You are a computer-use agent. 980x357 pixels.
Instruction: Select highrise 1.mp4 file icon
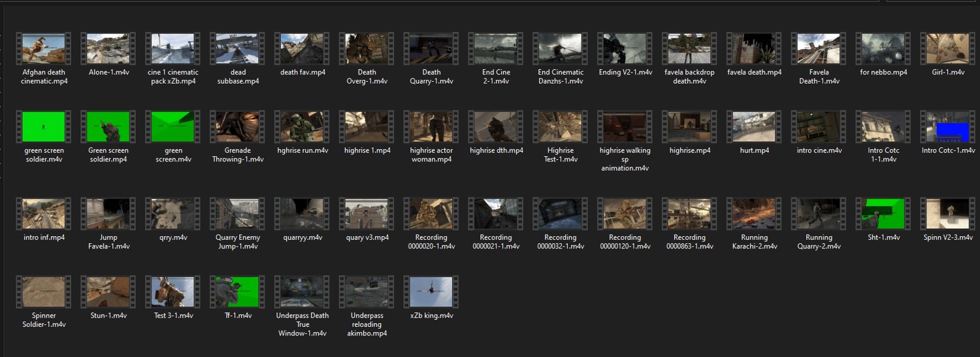pos(367,127)
